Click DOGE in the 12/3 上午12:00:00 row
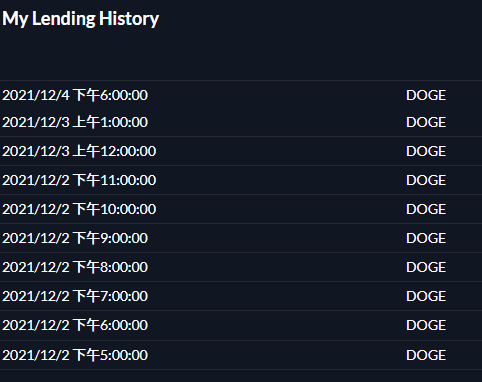This screenshot has width=482, height=382. [426, 151]
